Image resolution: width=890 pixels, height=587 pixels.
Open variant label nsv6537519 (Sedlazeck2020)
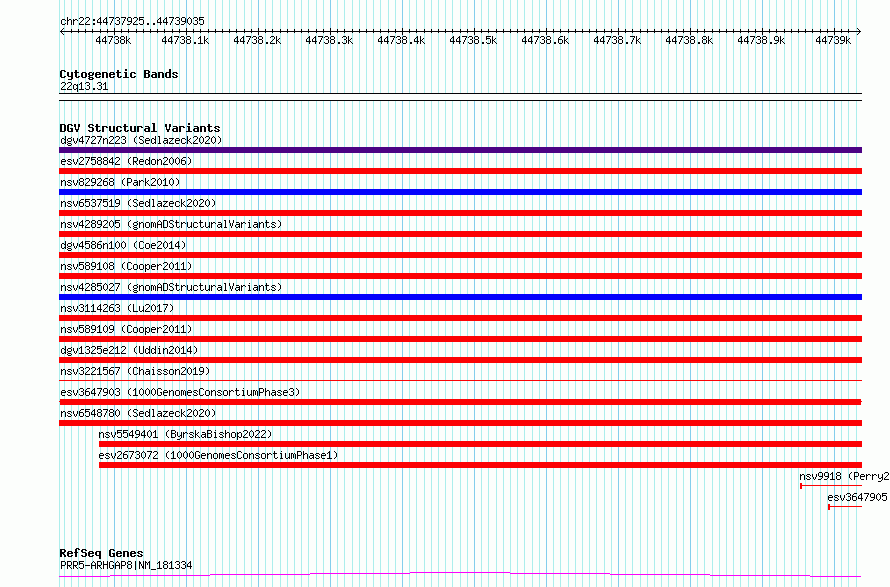coord(138,203)
